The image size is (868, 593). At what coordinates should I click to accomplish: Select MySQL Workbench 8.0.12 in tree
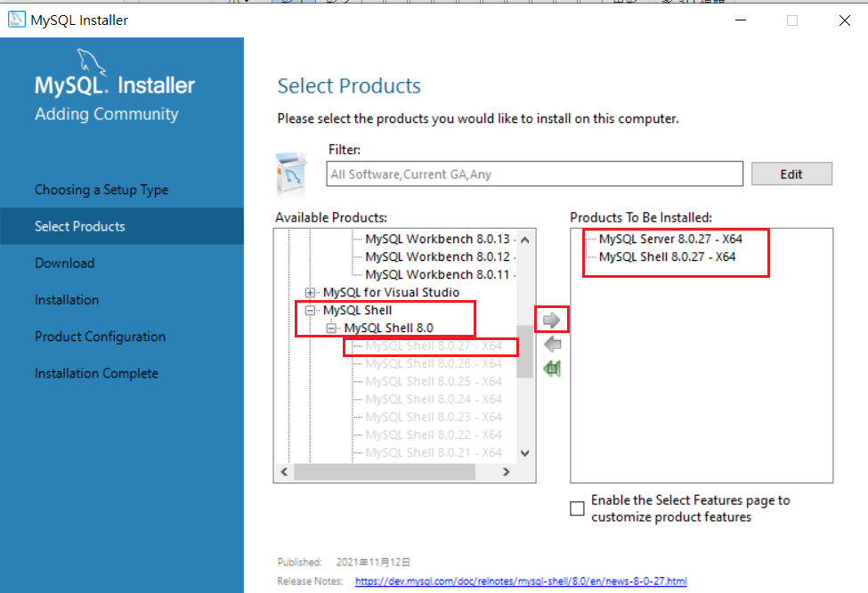(x=437, y=256)
